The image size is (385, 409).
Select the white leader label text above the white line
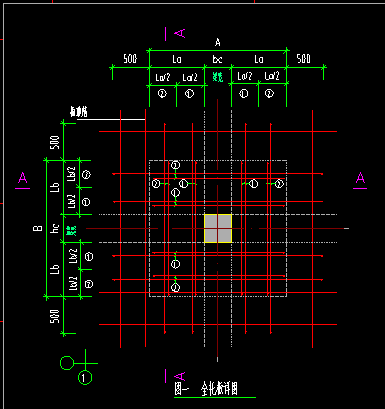[x=78, y=112]
